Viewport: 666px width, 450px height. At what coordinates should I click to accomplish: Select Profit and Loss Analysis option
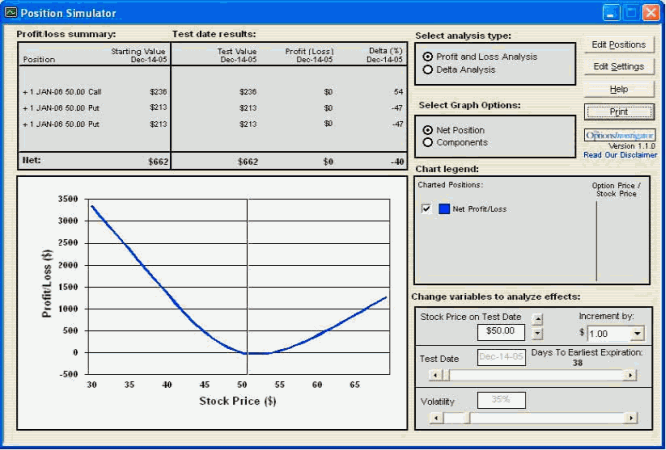429,57
